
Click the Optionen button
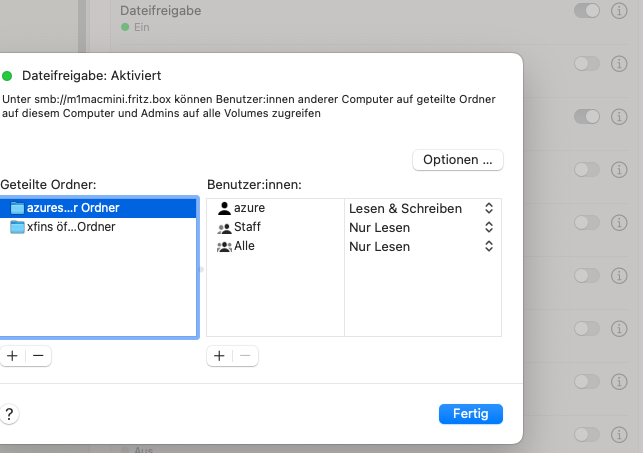pyautogui.click(x=457, y=160)
